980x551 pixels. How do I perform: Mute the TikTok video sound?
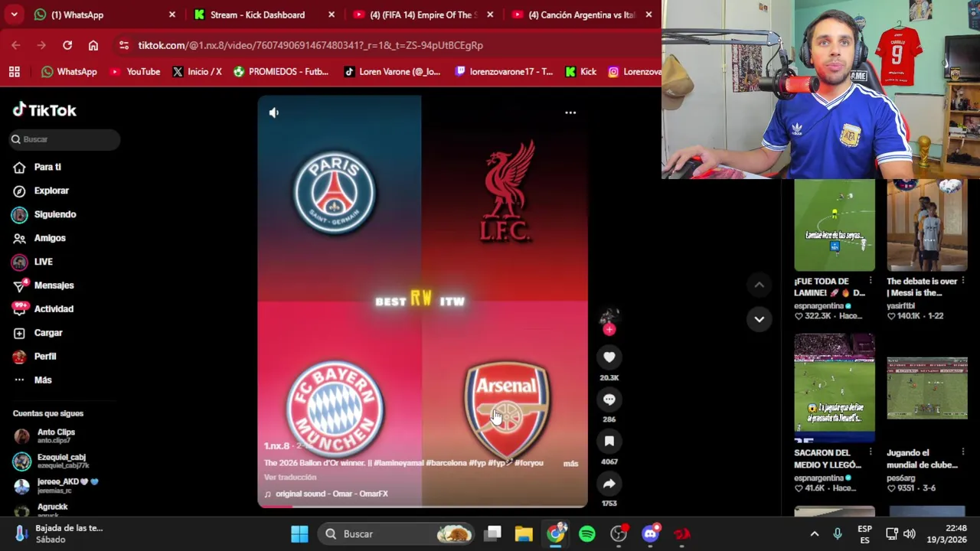click(274, 112)
